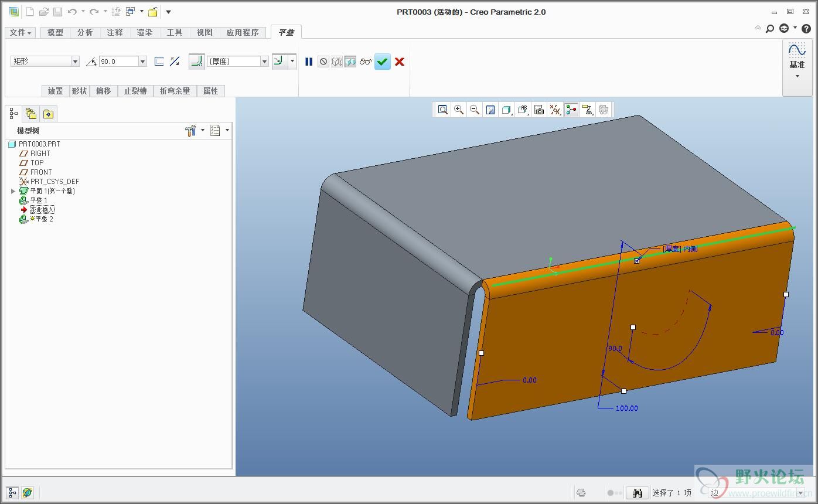Customize the quick access toolbar dropdown
Image resolution: width=818 pixels, height=504 pixels.
point(168,12)
